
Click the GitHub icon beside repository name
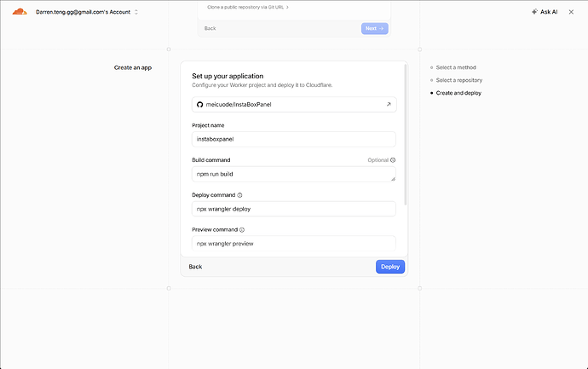pos(200,105)
